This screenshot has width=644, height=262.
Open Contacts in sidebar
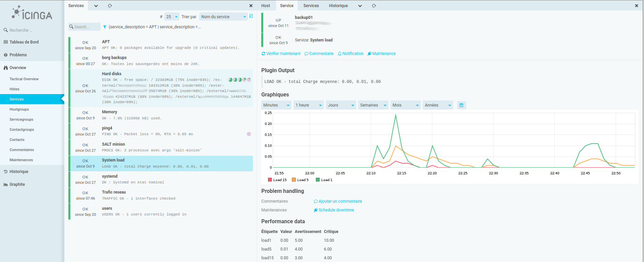pos(17,140)
